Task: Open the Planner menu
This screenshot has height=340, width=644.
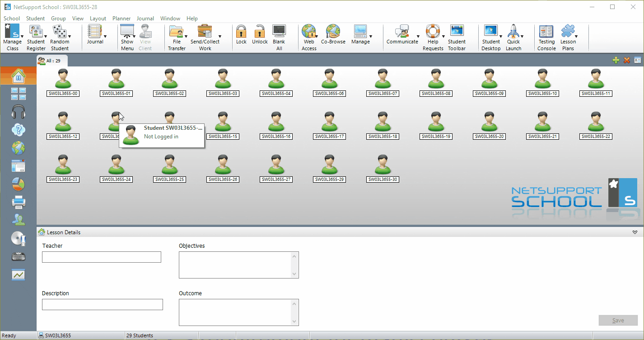Action: coord(121,19)
